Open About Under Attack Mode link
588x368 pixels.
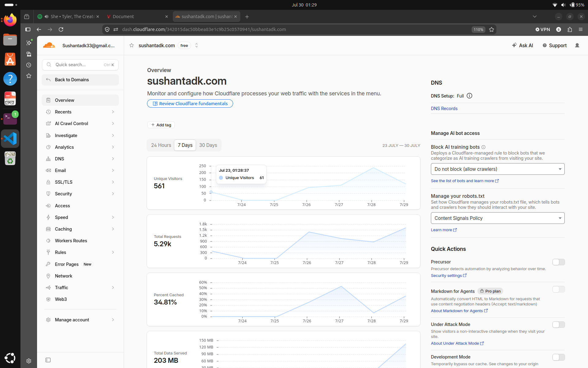(x=457, y=343)
